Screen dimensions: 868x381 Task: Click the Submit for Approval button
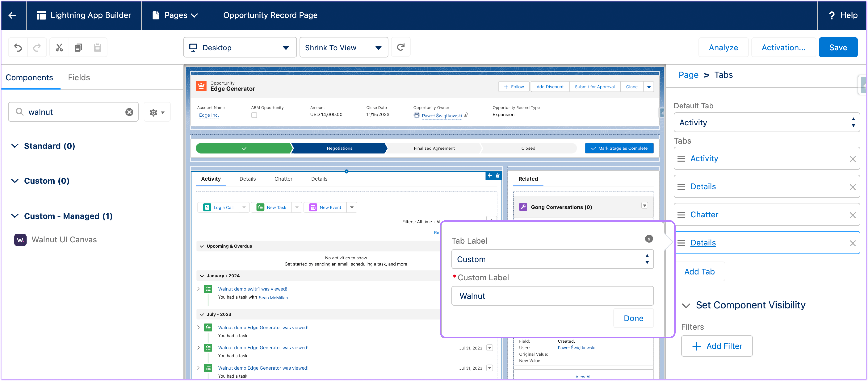tap(594, 87)
